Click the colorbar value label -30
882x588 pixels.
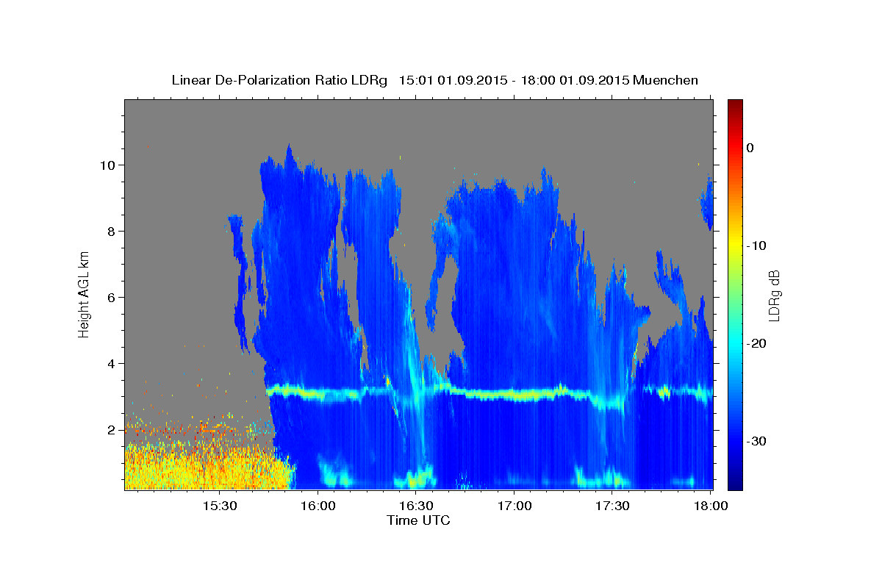757,441
